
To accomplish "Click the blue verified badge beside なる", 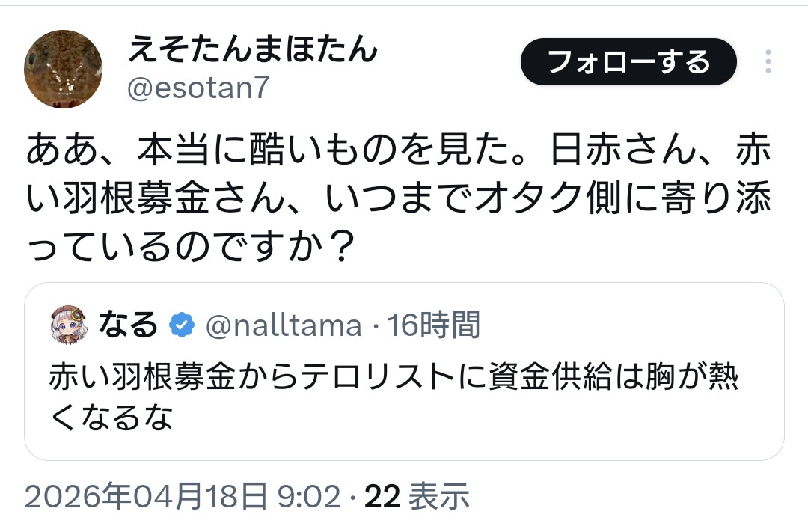I will pyautogui.click(x=182, y=325).
